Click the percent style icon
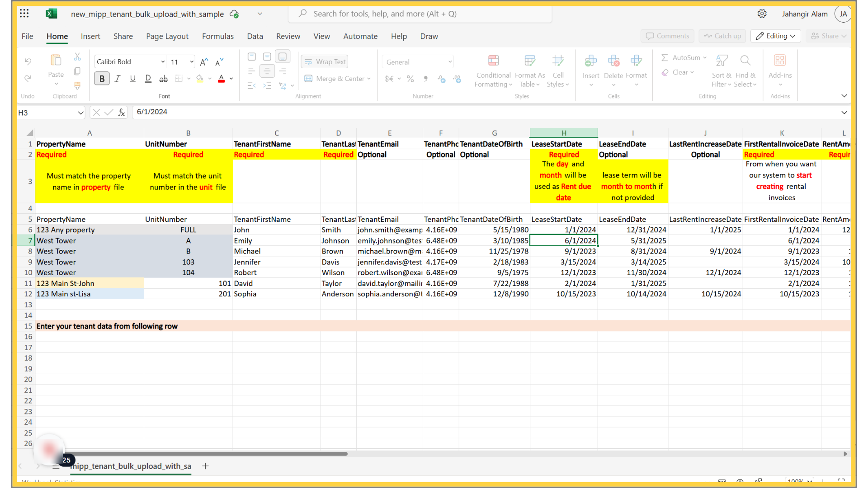Screen dimensions: 868x488 click(x=410, y=79)
